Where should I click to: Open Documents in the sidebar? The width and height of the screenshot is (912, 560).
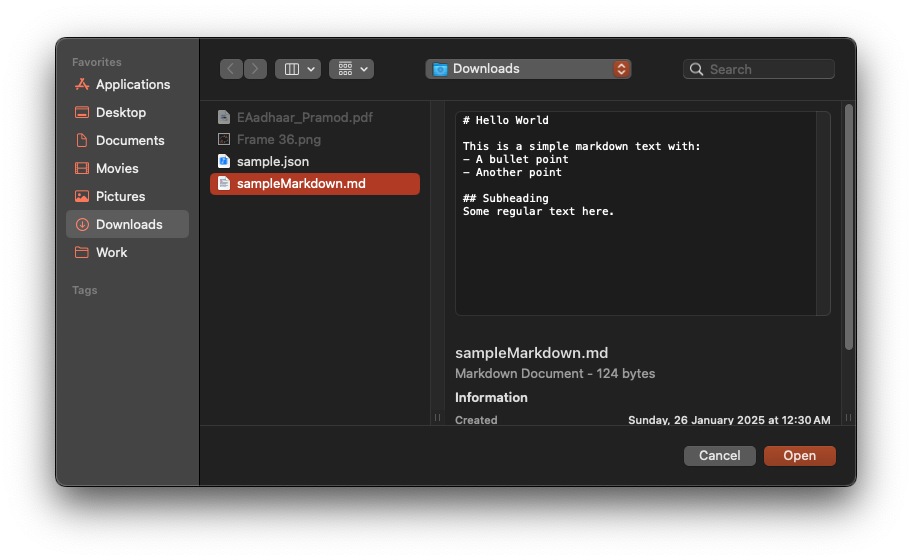tap(127, 140)
